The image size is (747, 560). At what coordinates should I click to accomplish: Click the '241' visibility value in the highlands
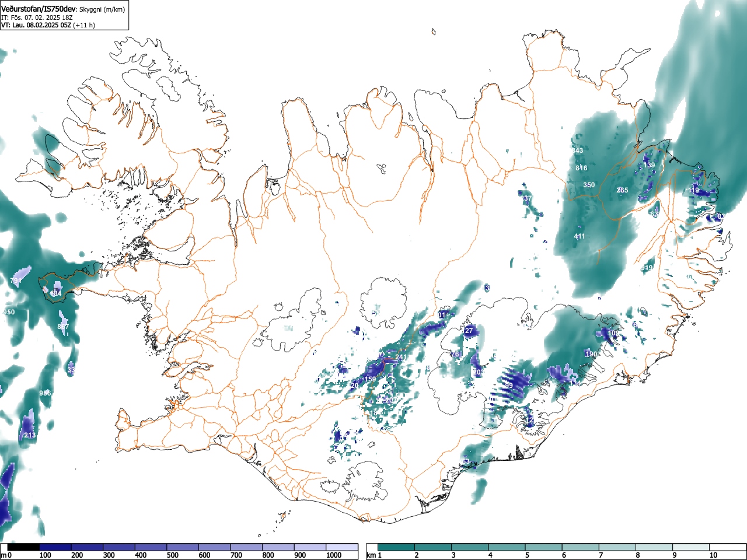(401, 357)
